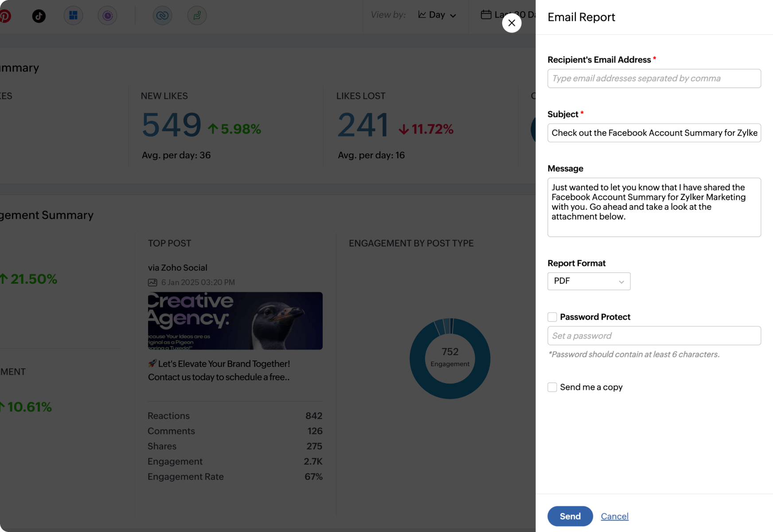Click the image icon beside post date
This screenshot has width=773, height=532.
coord(152,282)
